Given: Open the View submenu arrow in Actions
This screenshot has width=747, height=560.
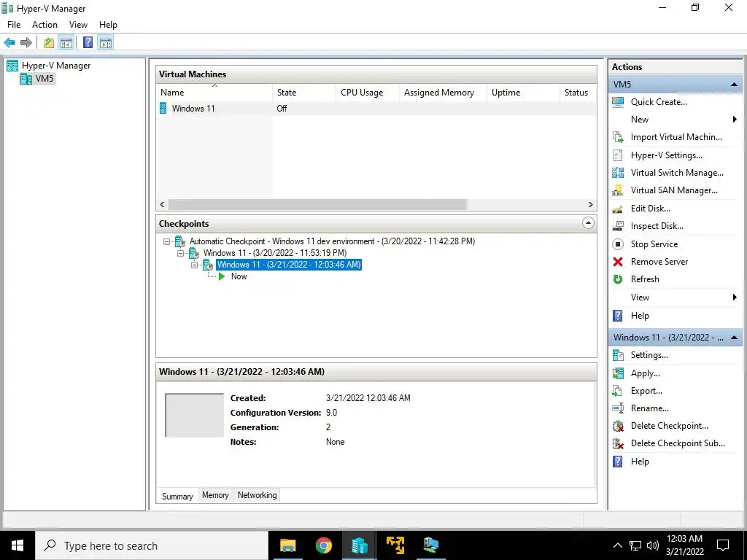Looking at the screenshot, I should click(735, 297).
